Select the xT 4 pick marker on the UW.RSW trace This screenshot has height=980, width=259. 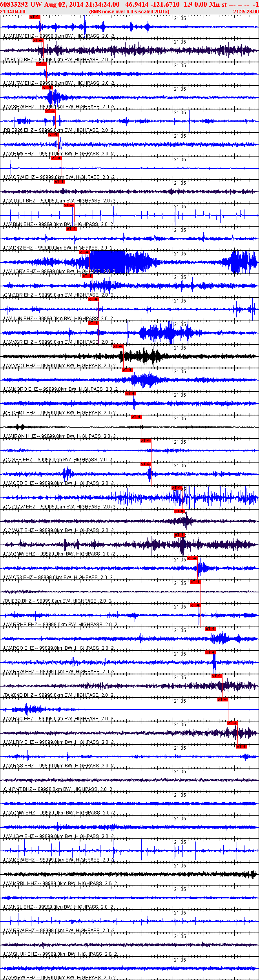pyautogui.click(x=211, y=652)
